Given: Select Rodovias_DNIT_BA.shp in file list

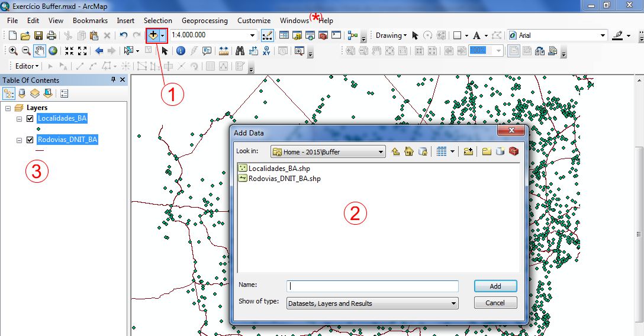Looking at the screenshot, I should [x=280, y=179].
